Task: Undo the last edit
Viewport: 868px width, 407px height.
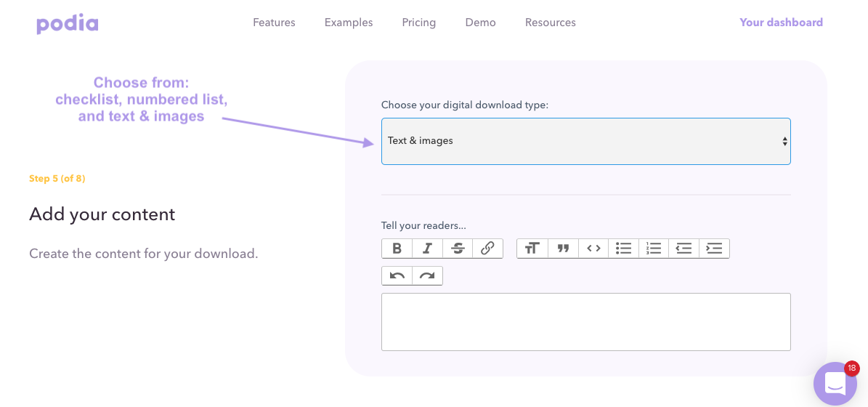Action: (x=397, y=275)
